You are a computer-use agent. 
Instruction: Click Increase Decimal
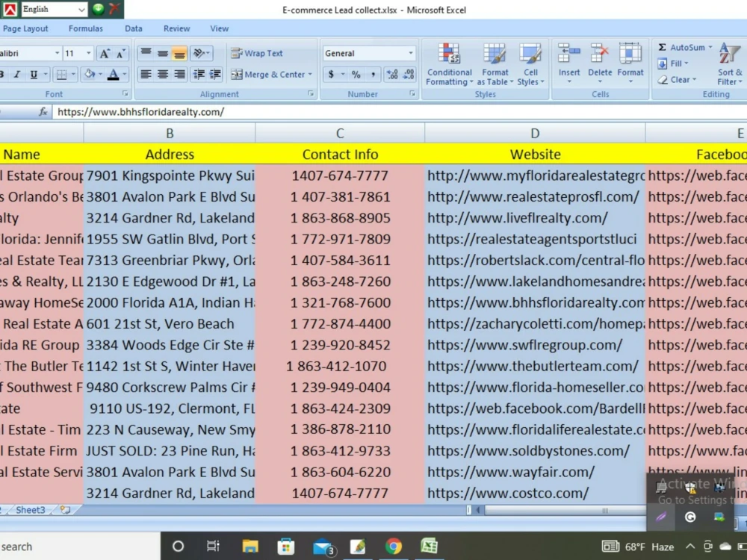pyautogui.click(x=392, y=74)
